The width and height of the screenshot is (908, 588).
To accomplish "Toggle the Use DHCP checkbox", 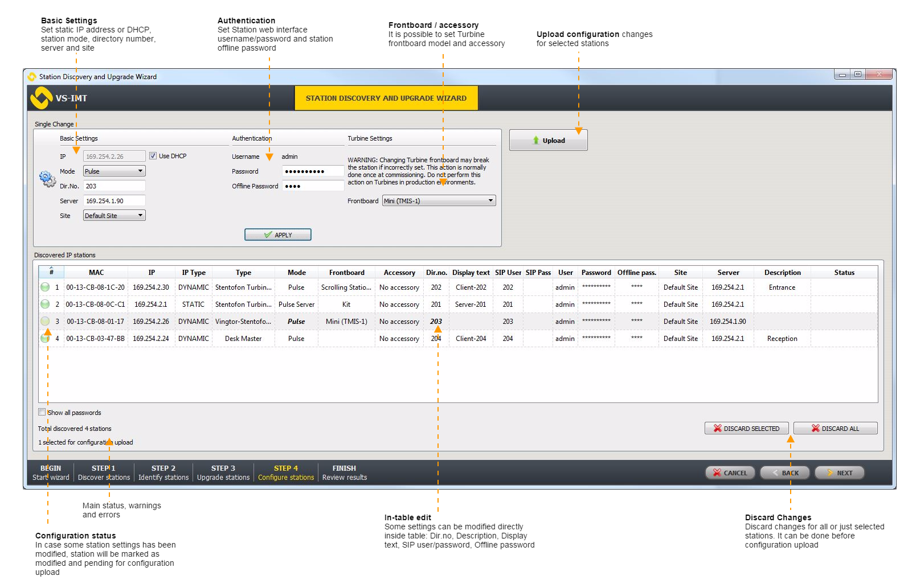I will pos(153,156).
